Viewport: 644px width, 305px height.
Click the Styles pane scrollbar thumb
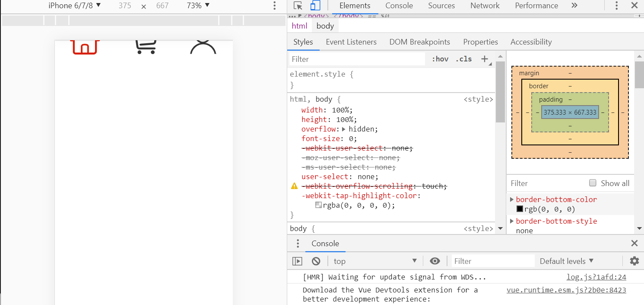pos(500,92)
